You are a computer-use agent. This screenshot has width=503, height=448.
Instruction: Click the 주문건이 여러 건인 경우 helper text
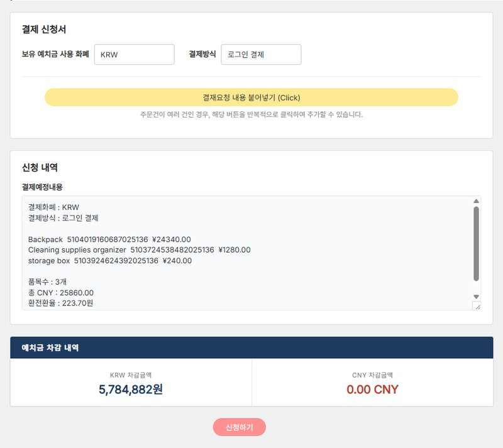point(251,115)
